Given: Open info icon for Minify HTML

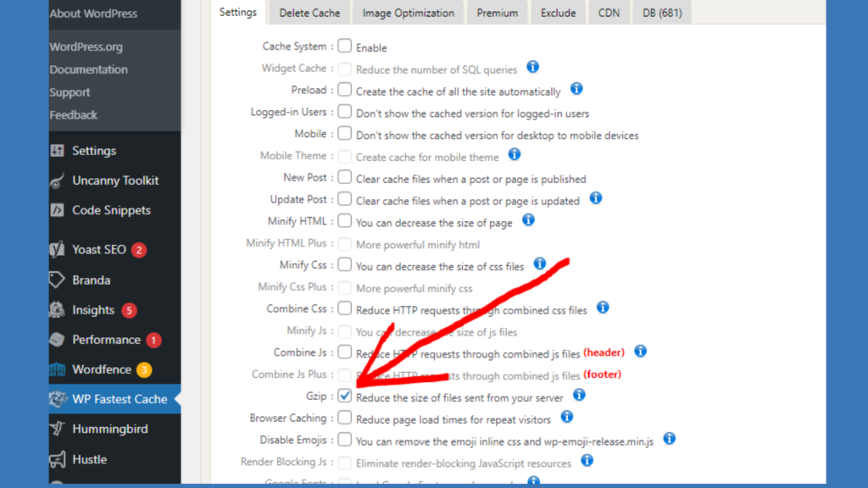Looking at the screenshot, I should 529,219.
